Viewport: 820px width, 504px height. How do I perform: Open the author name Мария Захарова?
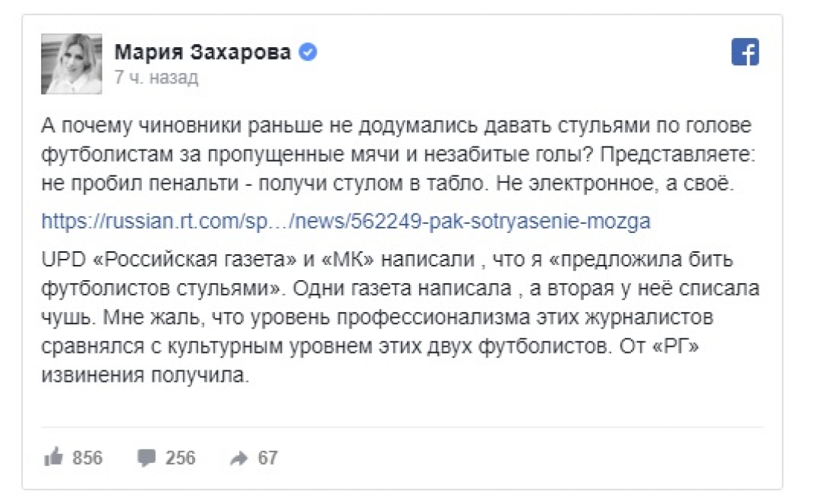(202, 52)
